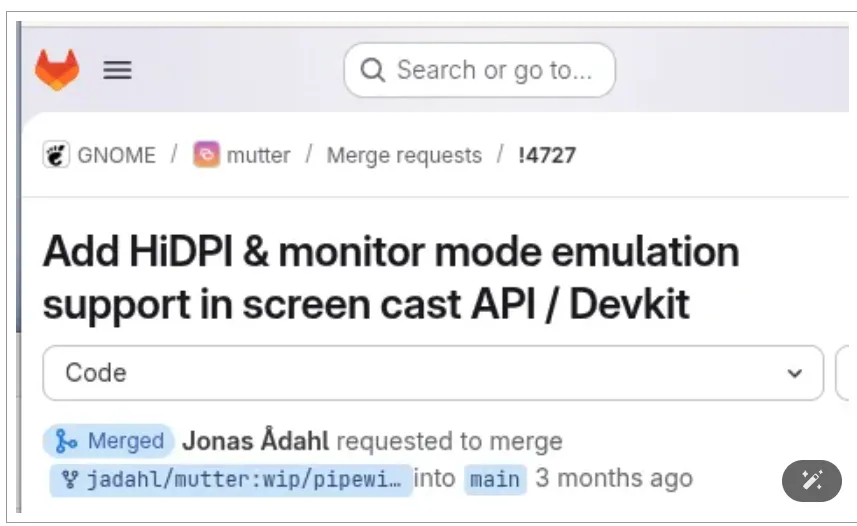Click the magic wand floating button
Screen dimensions: 857x526
click(x=812, y=480)
